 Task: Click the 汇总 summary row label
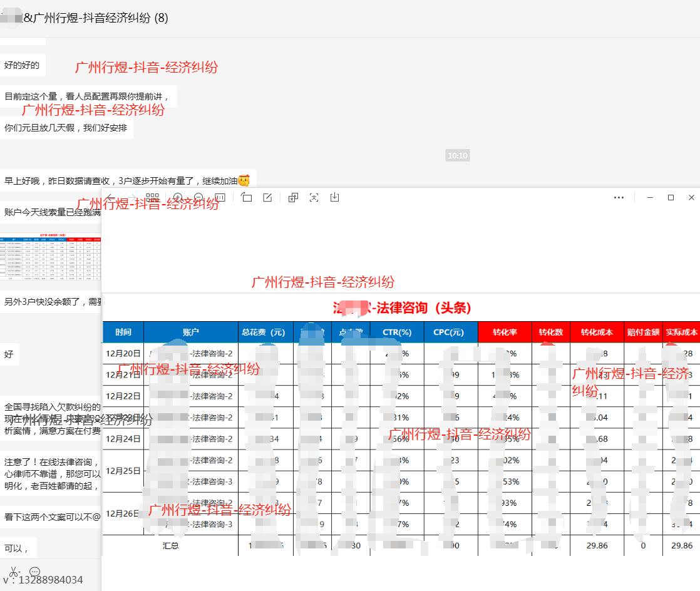click(x=170, y=545)
